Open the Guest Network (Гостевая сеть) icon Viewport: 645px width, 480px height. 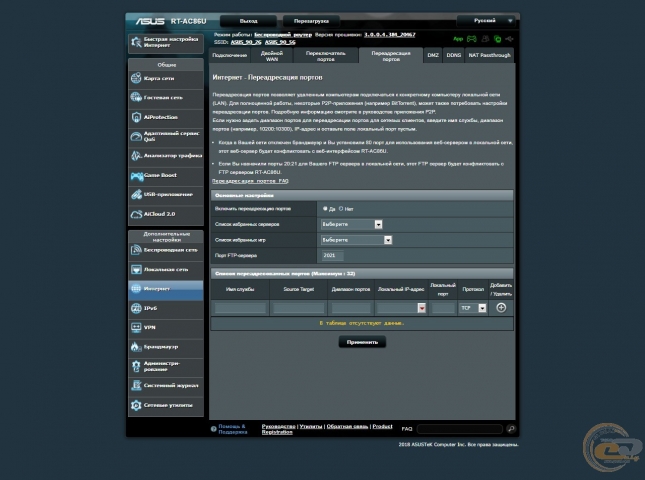point(136,97)
